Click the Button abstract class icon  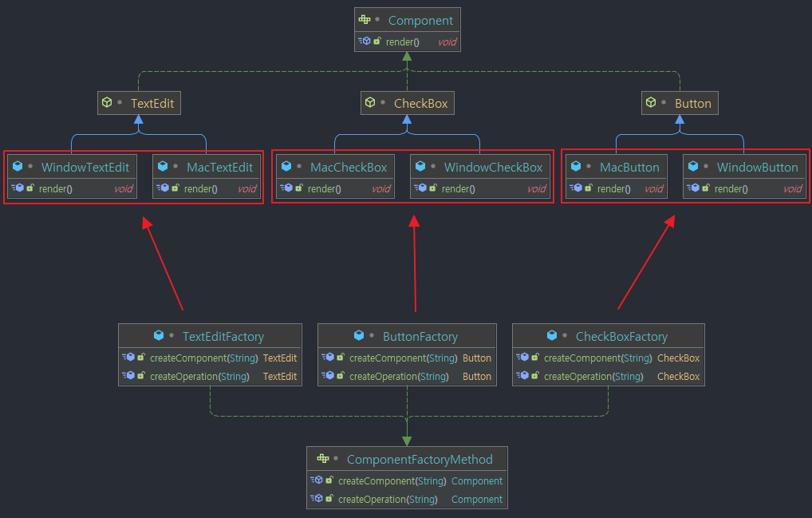click(x=651, y=102)
